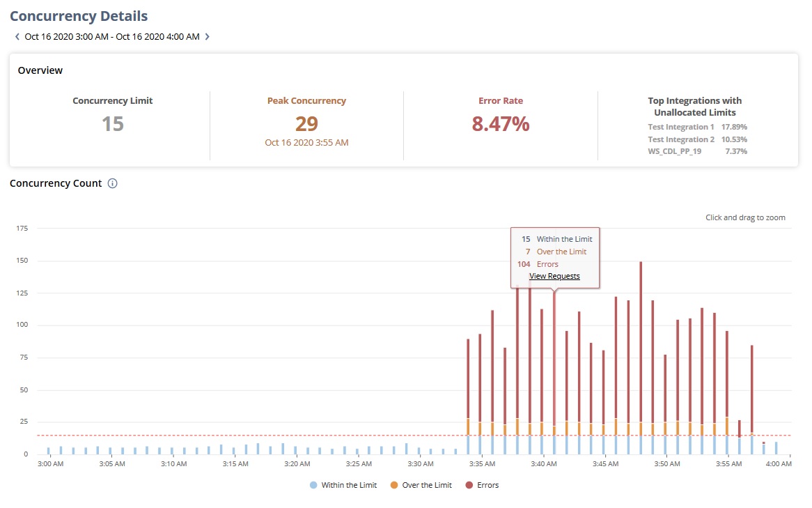The width and height of the screenshot is (812, 508).
Task: Click the View Requests link in tooltip
Action: coord(554,276)
